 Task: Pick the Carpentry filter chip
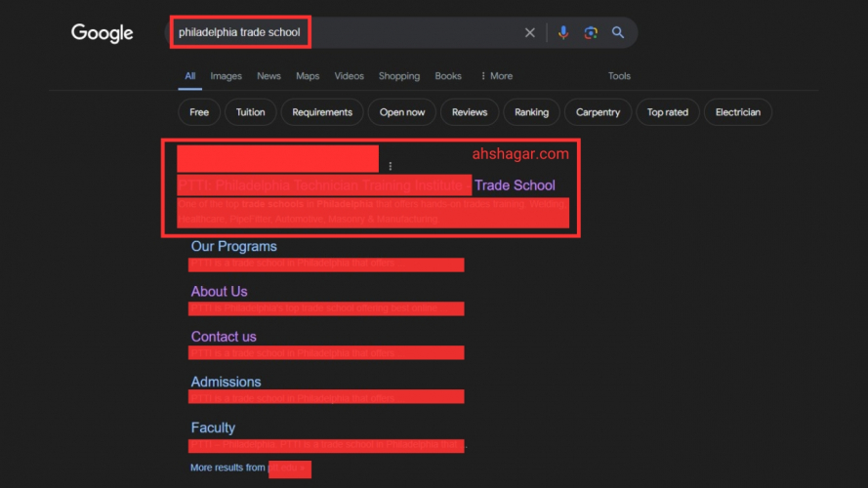click(x=598, y=112)
